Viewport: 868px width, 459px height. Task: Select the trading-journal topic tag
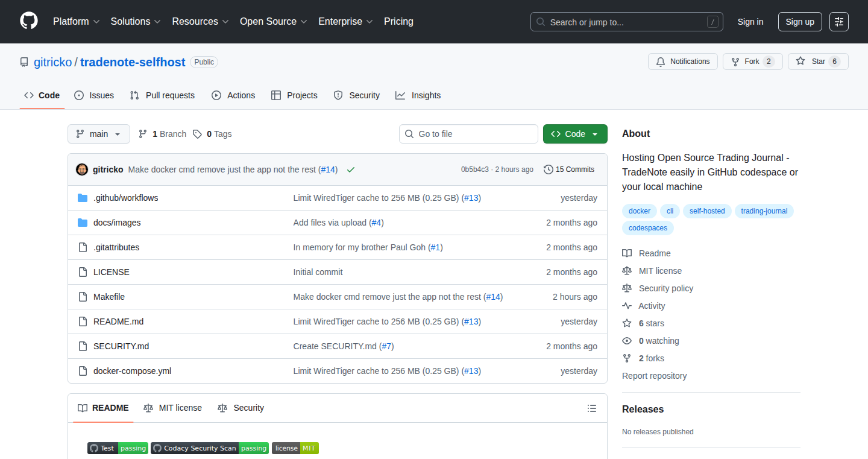tap(764, 211)
